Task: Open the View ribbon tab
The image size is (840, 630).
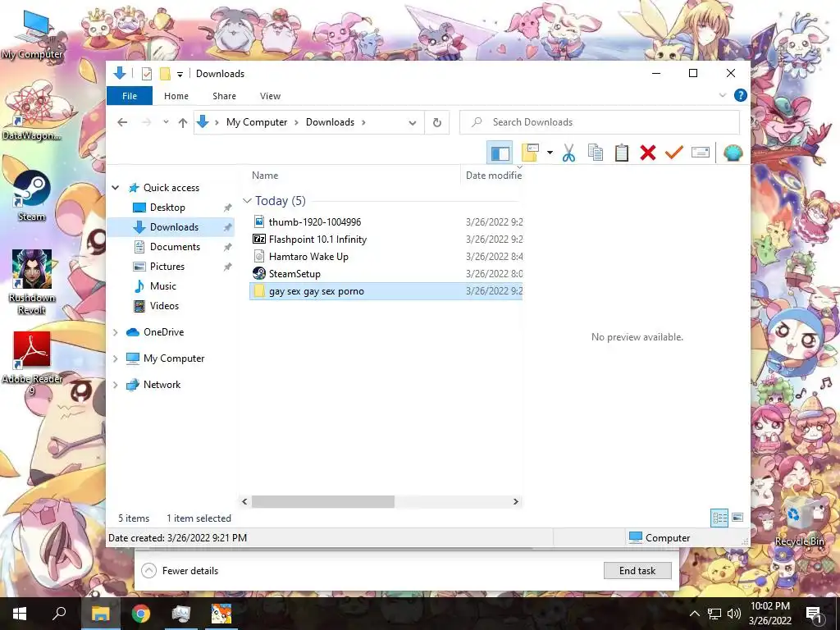Action: (270, 96)
